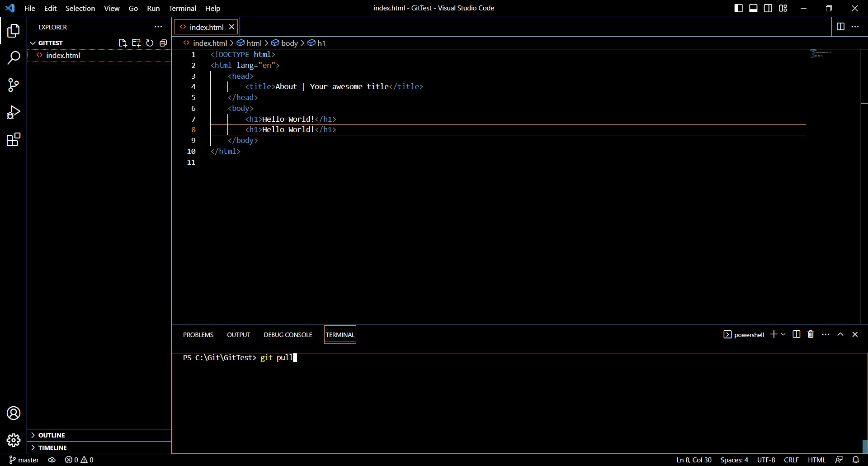Expand the TIMELINE section
This screenshot has height=466, width=868.
99,448
